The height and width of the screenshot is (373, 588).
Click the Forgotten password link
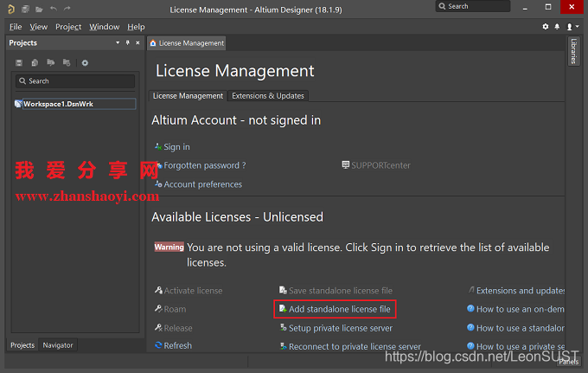click(x=205, y=165)
